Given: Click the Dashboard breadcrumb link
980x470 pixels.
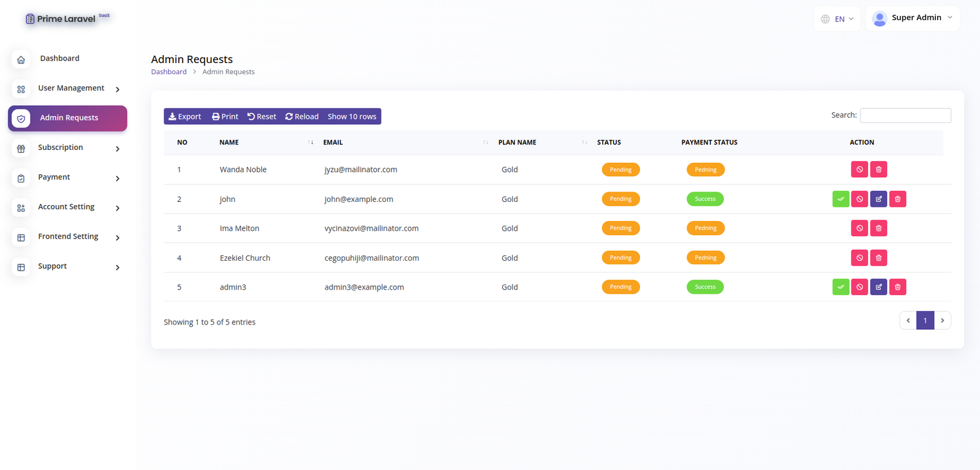Looking at the screenshot, I should point(168,72).
